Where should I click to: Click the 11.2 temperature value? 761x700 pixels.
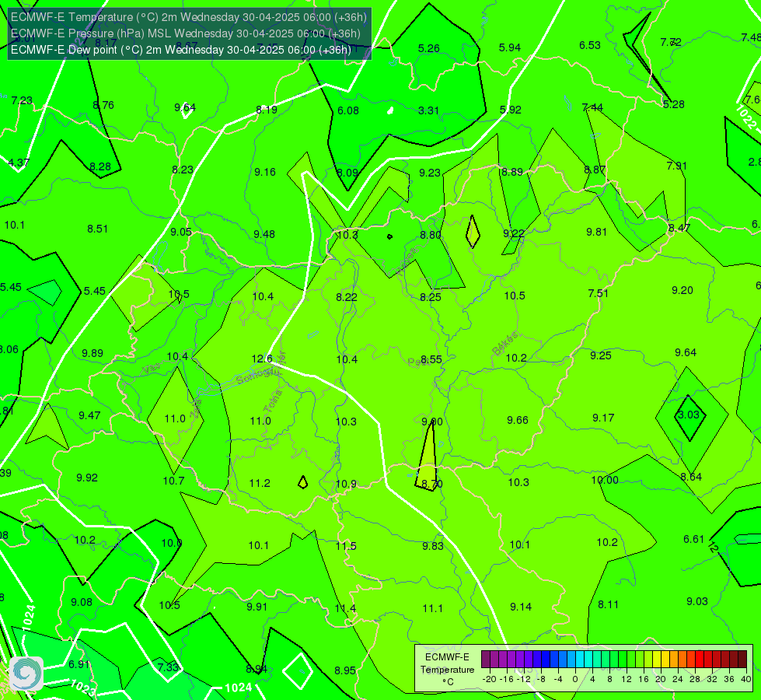coord(260,483)
